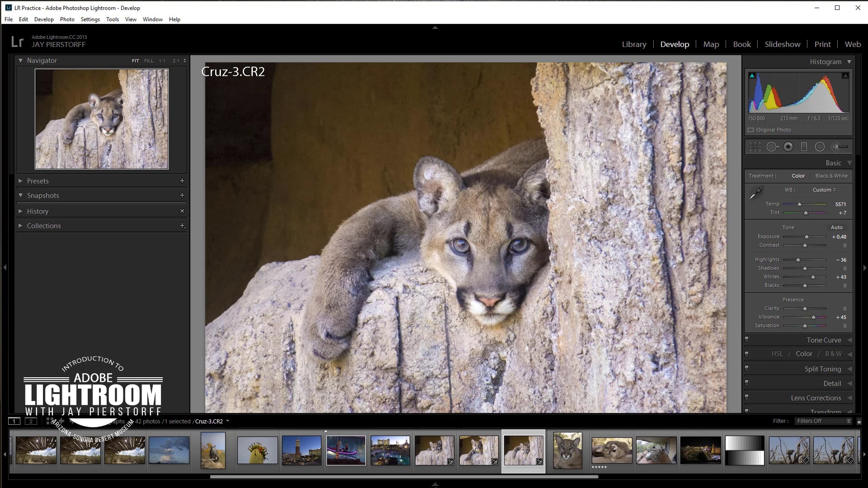Viewport: 868px width, 488px height.
Task: Pick the White Balance eyedropper
Action: pos(756,193)
